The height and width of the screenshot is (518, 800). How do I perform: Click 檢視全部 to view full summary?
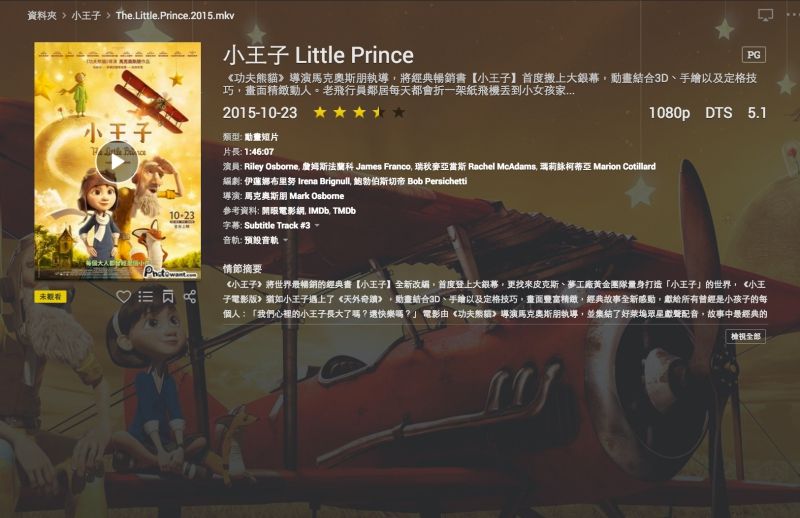tap(745, 336)
